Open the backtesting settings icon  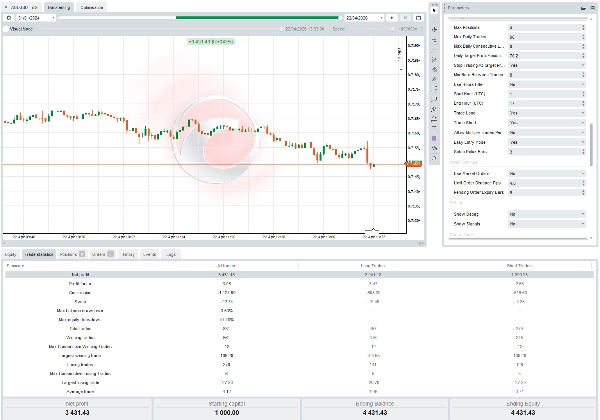click(x=9, y=18)
